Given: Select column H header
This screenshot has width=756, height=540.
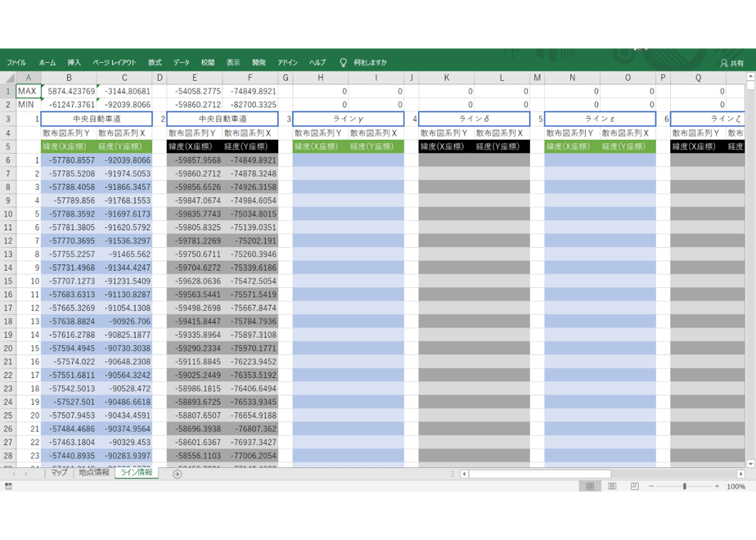Looking at the screenshot, I should point(320,78).
